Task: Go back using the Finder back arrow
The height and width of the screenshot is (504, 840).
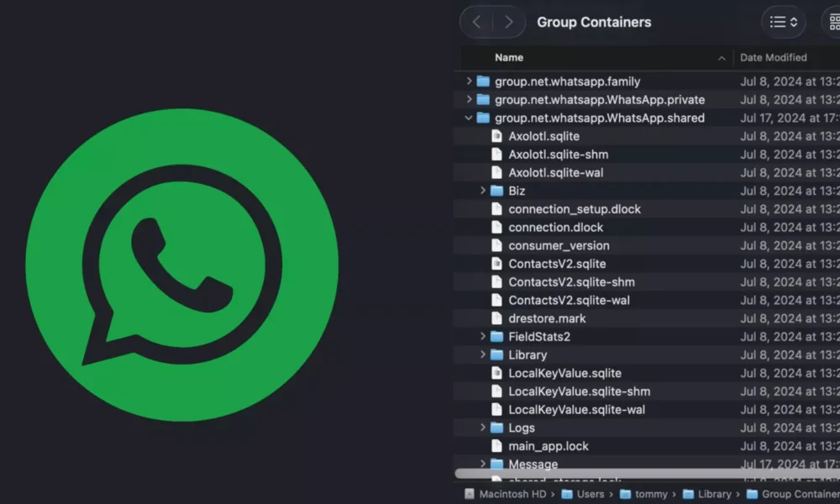Action: [476, 22]
